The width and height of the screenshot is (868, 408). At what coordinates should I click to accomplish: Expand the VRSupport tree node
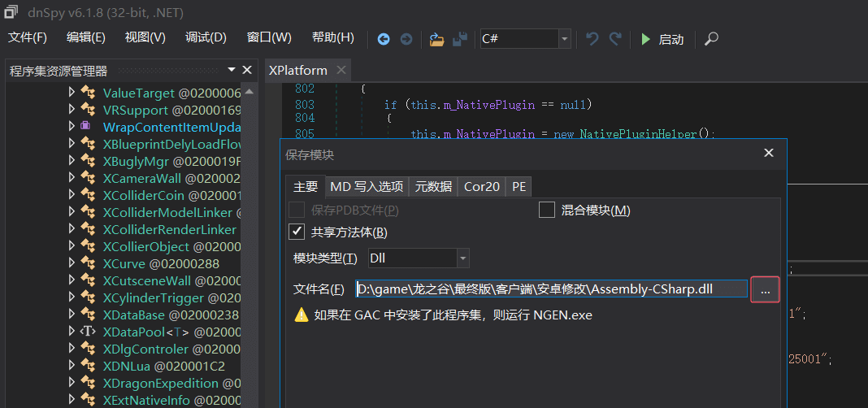(x=72, y=110)
